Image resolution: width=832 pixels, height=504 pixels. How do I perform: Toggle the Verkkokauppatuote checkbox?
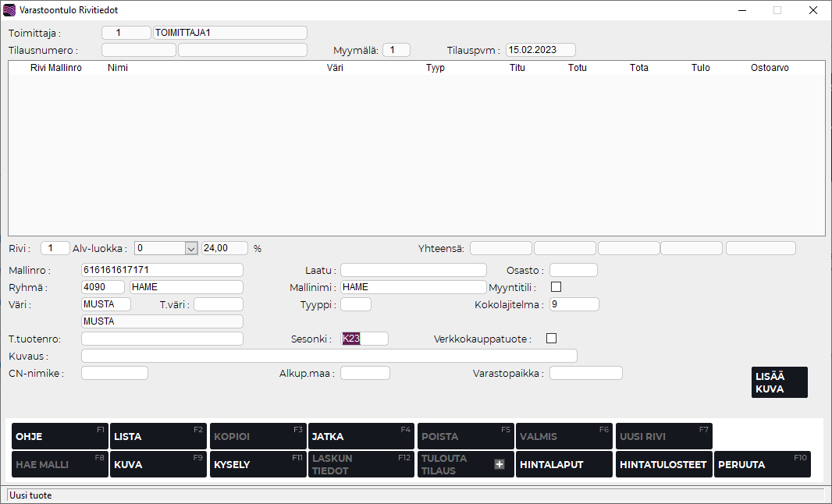[x=552, y=339]
